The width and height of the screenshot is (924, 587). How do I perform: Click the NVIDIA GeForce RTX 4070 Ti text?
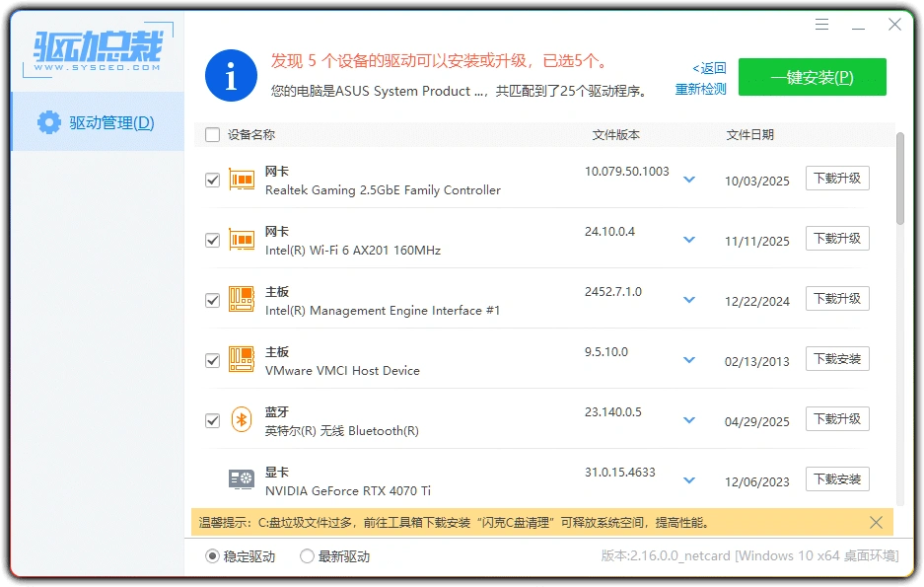coord(348,490)
